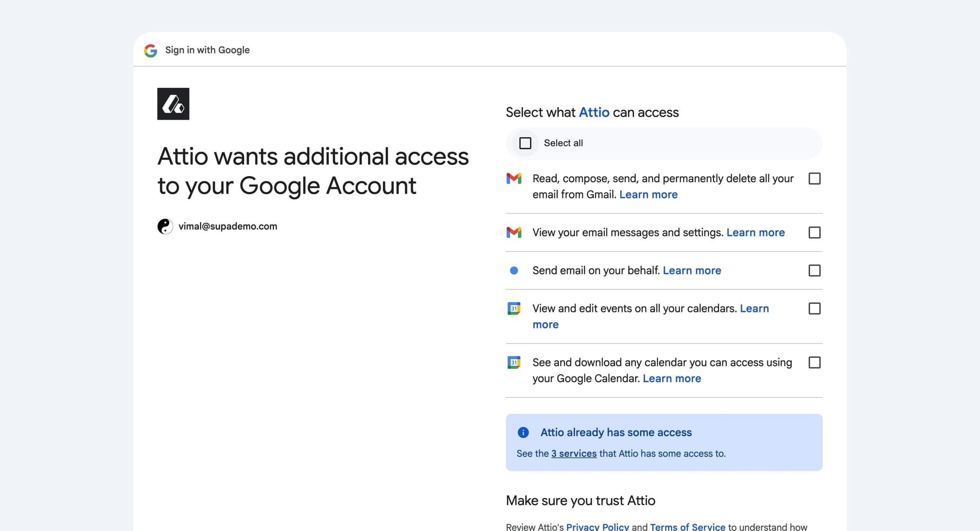This screenshot has height=531, width=980.
Task: Open the 3 services link
Action: coord(573,454)
